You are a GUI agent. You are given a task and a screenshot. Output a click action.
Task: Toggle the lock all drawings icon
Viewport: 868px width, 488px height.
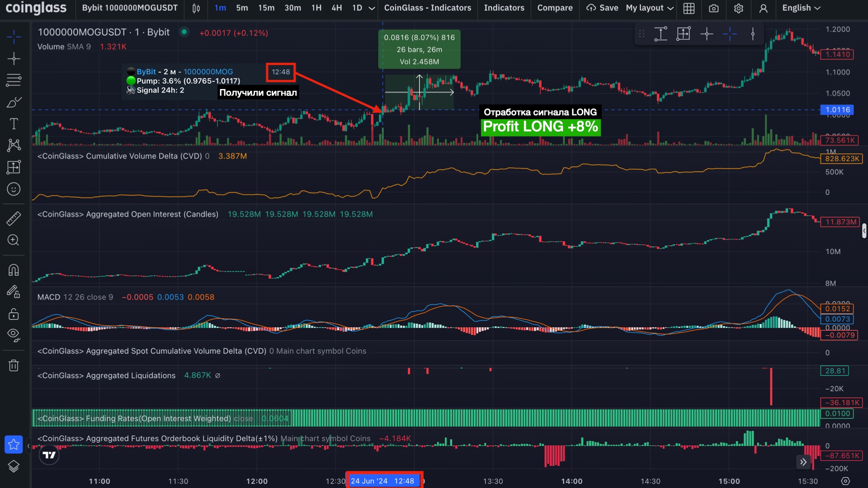(x=14, y=314)
